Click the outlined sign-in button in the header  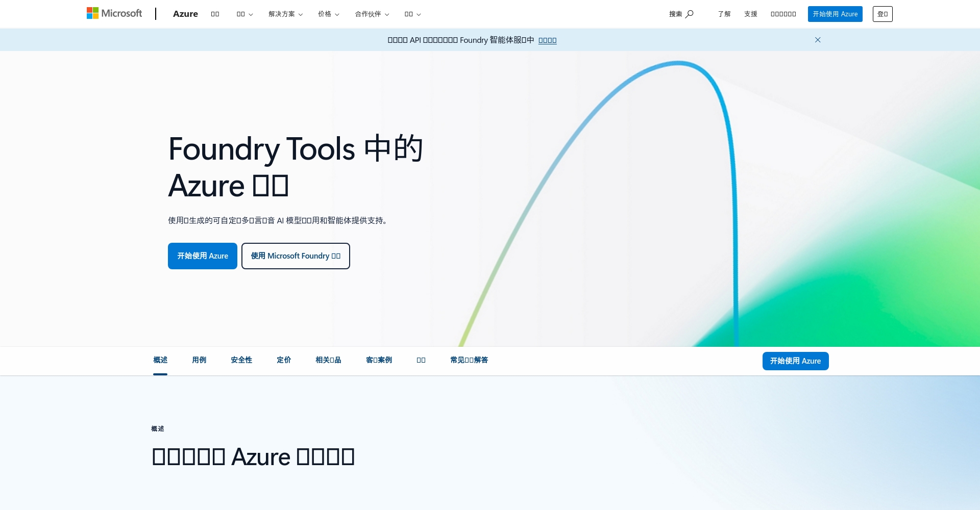883,14
